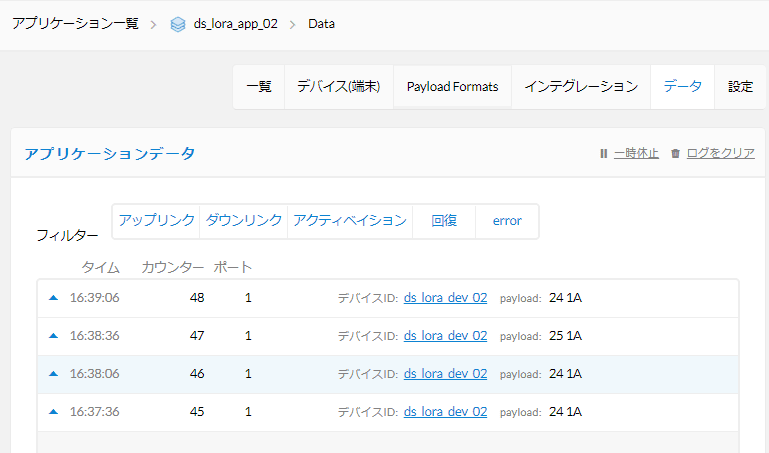The width and height of the screenshot is (769, 453).
Task: Filter by error
Action: (x=507, y=221)
